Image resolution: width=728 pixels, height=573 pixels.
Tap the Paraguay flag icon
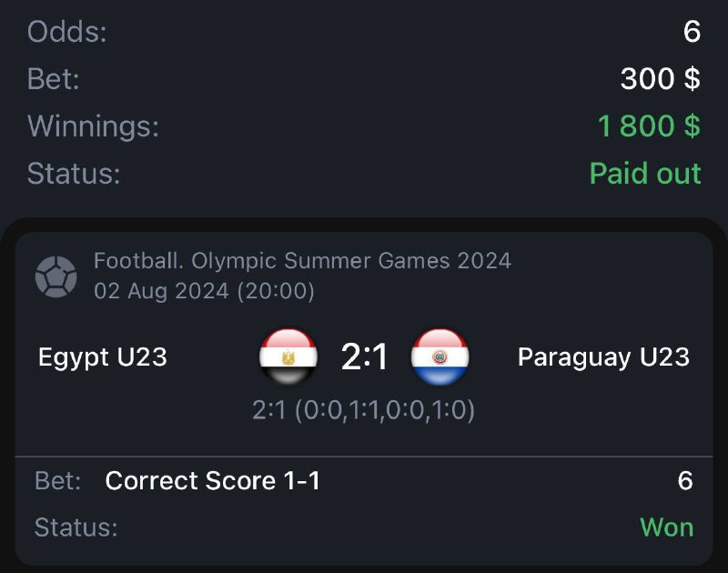[x=440, y=357]
